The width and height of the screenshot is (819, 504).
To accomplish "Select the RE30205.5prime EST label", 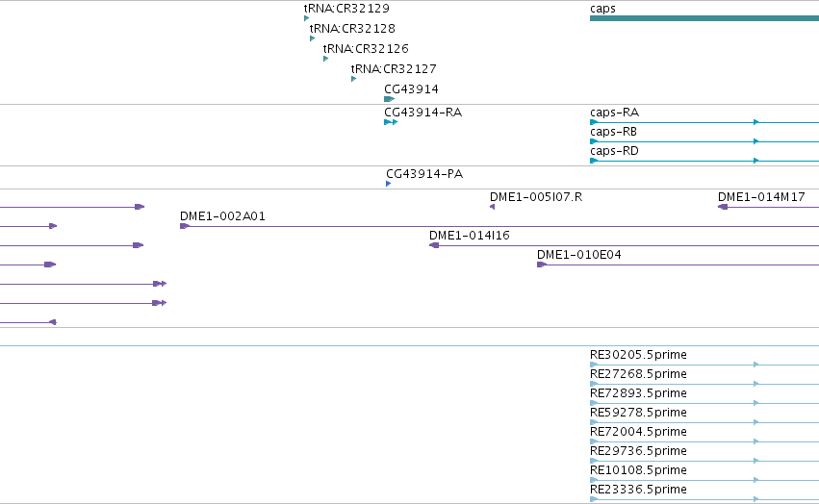I will click(638, 355).
